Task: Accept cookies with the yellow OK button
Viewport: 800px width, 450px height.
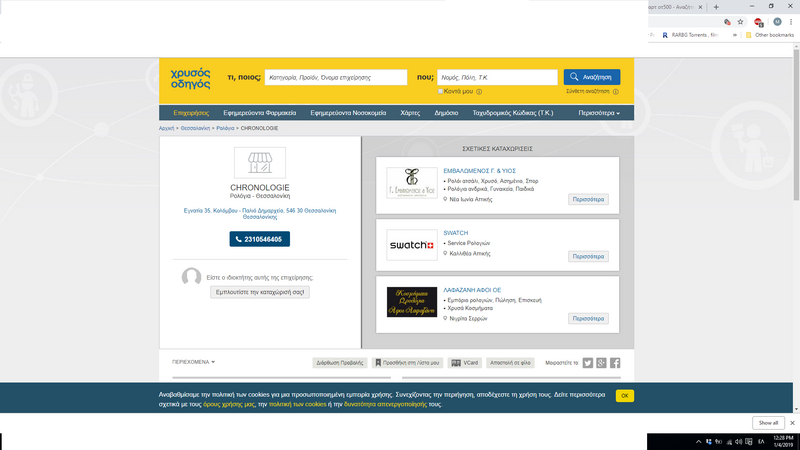Action: 624,396
